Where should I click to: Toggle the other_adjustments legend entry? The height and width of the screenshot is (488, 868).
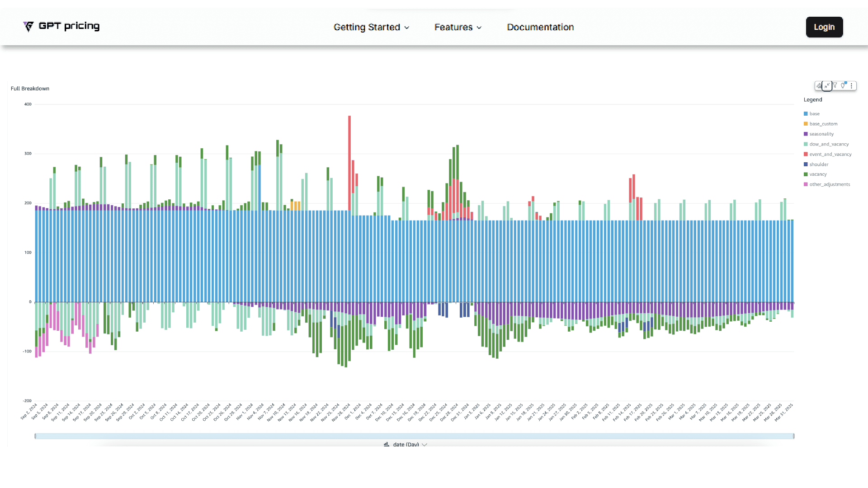829,184
